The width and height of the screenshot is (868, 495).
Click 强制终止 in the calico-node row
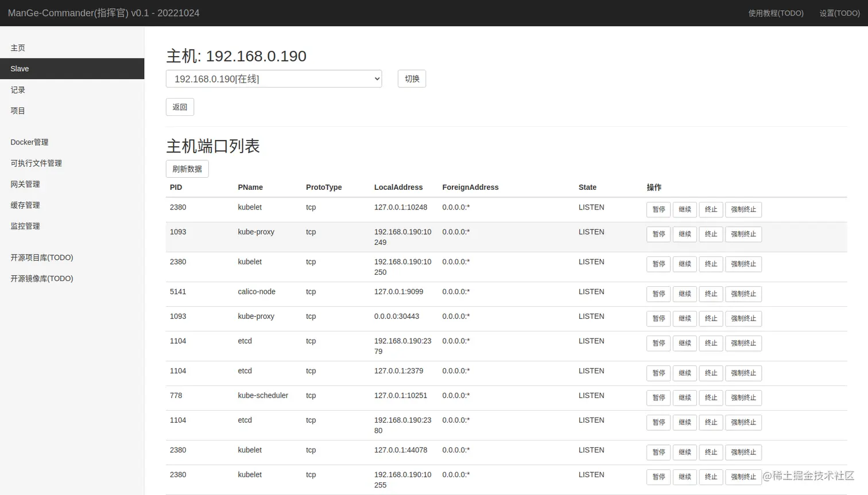click(x=743, y=294)
